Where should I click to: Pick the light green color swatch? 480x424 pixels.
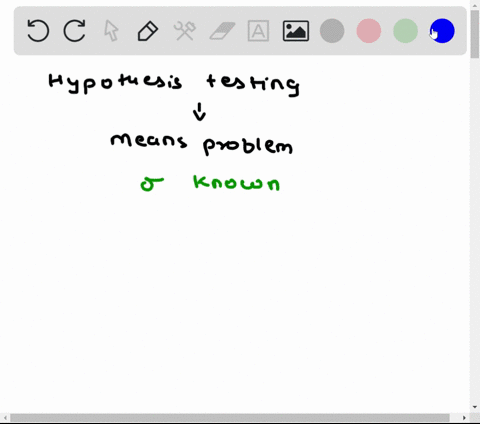point(405,31)
